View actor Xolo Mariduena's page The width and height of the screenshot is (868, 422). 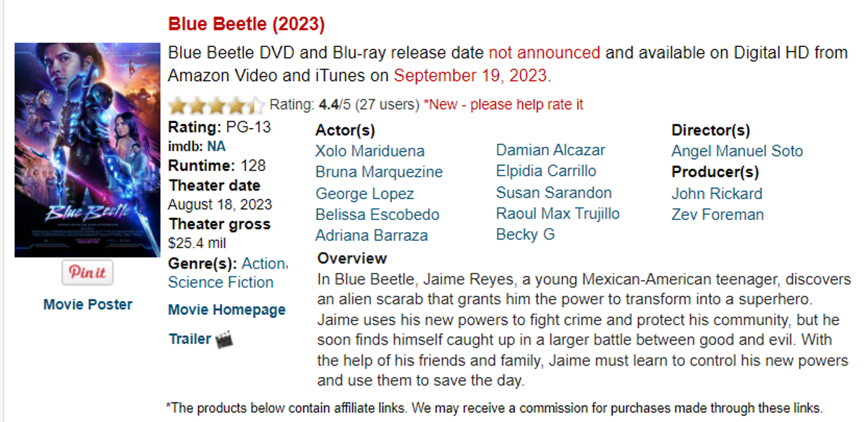(370, 151)
